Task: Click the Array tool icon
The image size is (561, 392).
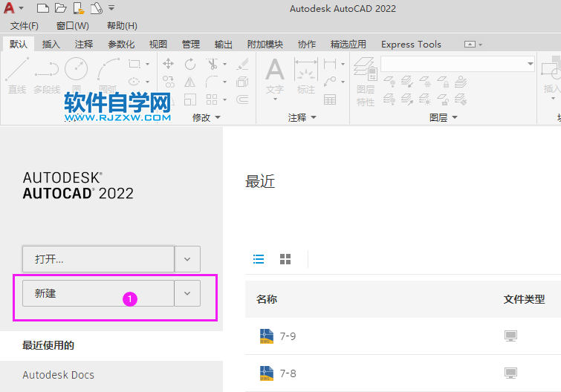Action: click(212, 99)
